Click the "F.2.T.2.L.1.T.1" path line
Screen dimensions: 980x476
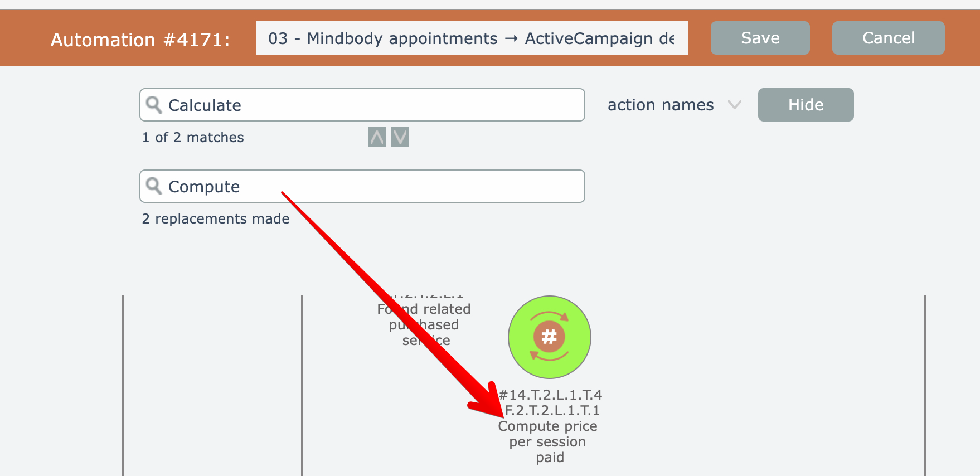click(x=552, y=410)
